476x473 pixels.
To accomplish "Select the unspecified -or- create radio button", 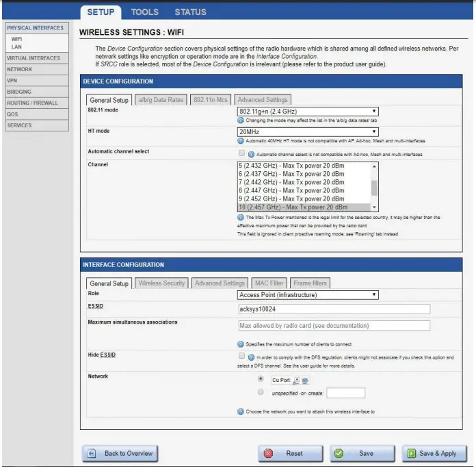I will coord(261,392).
